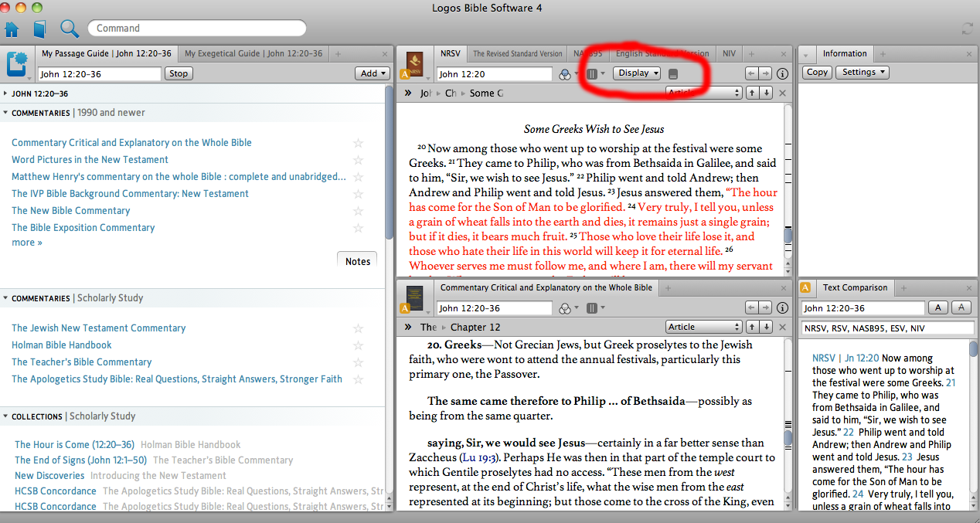Switch to the NIV tab

click(x=729, y=54)
